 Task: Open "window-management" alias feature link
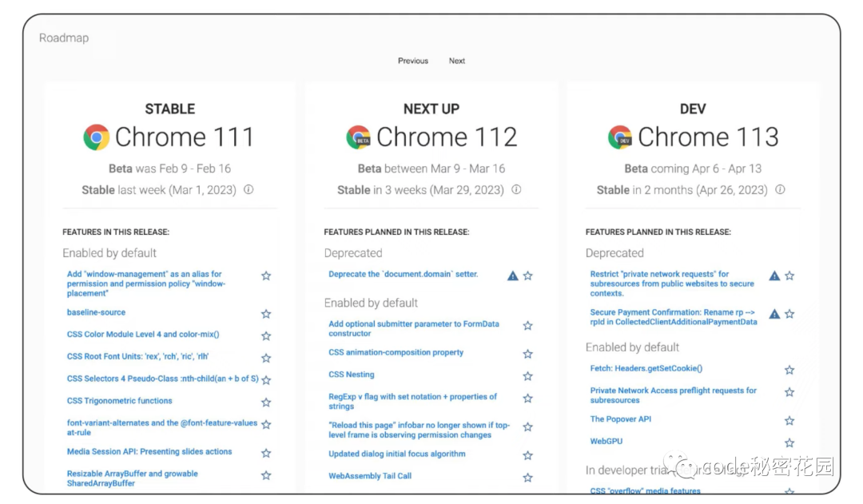click(x=146, y=284)
